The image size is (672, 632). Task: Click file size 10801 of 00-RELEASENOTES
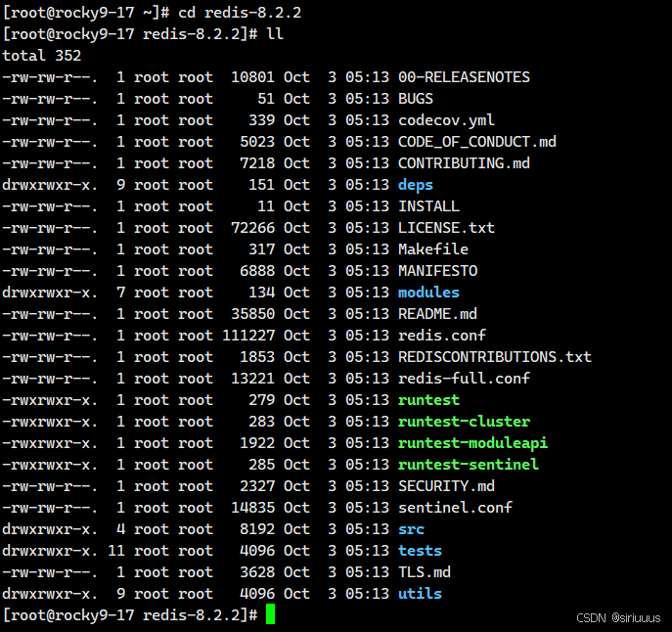pos(253,77)
